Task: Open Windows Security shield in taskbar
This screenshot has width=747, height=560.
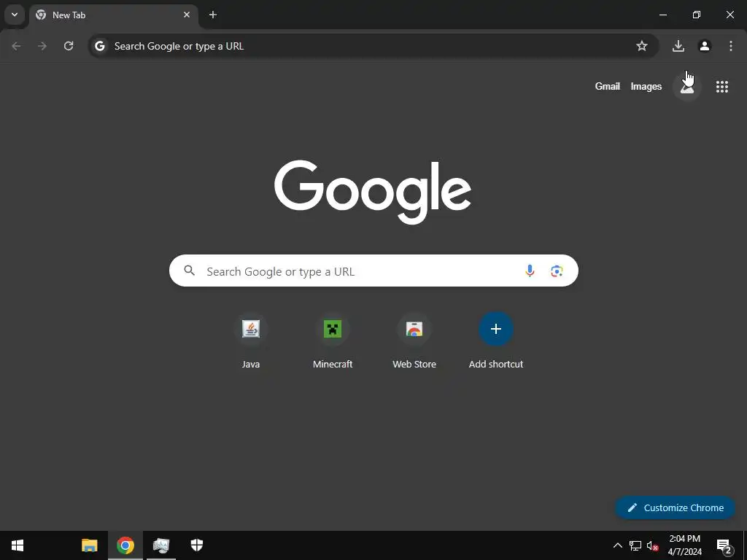Action: (197, 545)
